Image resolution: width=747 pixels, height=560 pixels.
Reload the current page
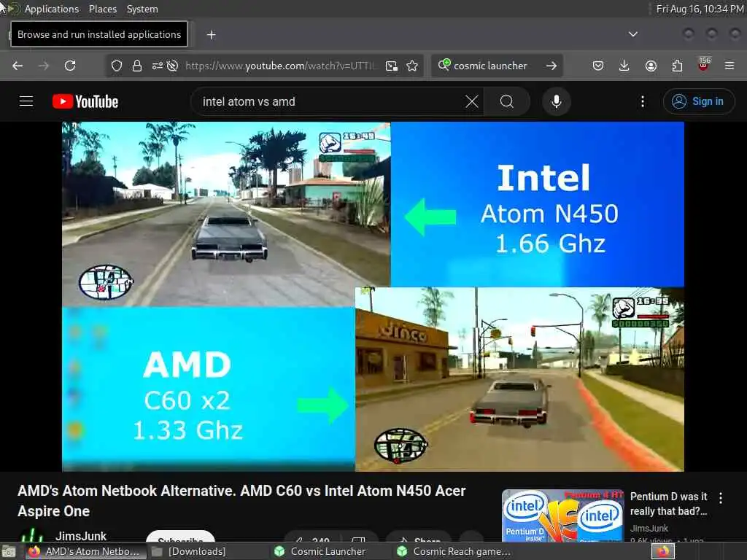point(70,66)
